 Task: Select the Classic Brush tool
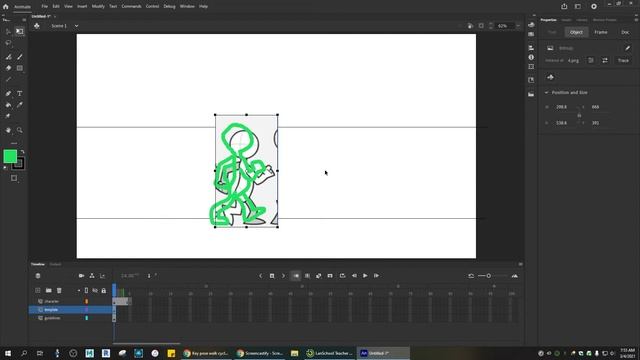coord(19,57)
